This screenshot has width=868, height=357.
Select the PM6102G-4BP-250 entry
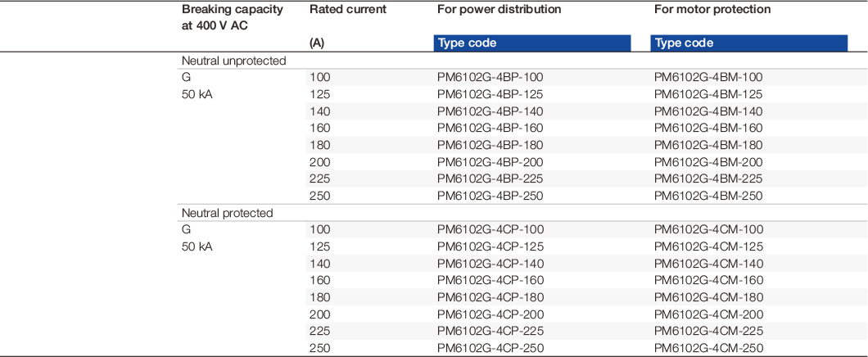(490, 196)
